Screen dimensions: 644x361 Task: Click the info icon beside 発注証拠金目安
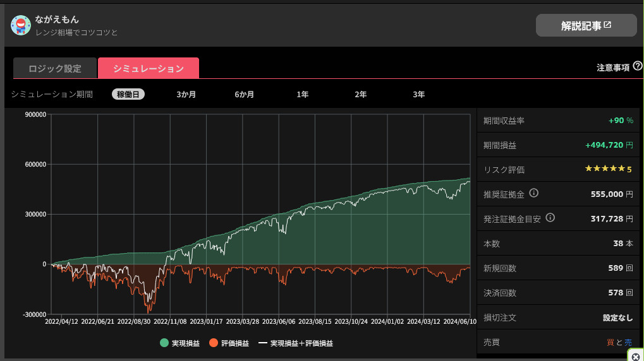coord(550,217)
